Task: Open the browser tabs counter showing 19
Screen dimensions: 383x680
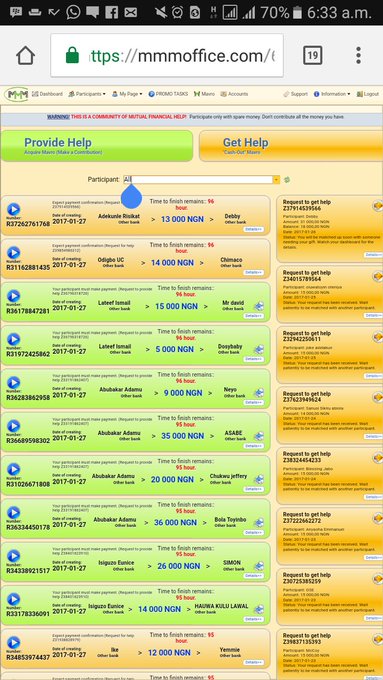Action: [x=312, y=55]
